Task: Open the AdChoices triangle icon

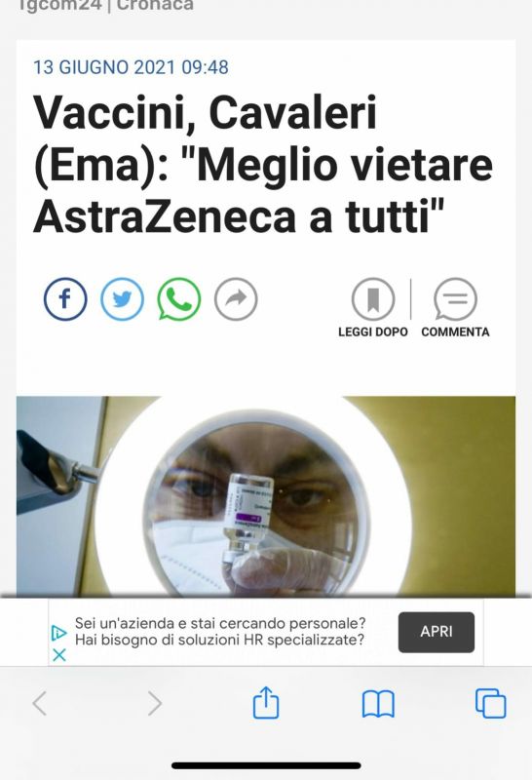Action: tap(58, 633)
